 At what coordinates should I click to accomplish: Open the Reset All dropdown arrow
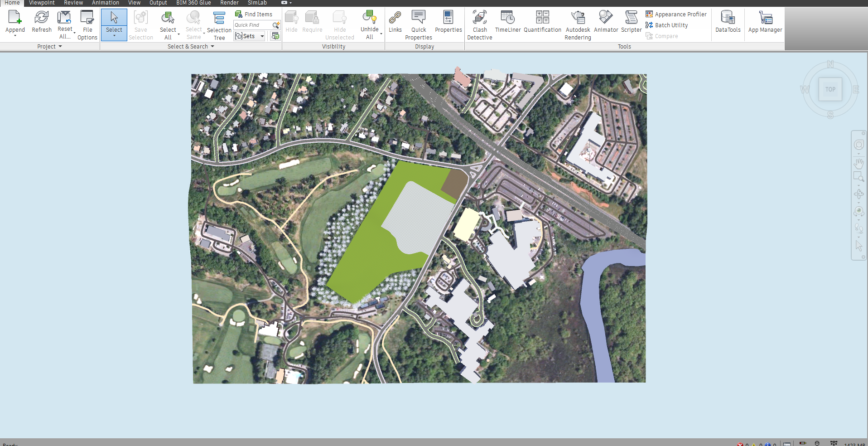point(74,33)
